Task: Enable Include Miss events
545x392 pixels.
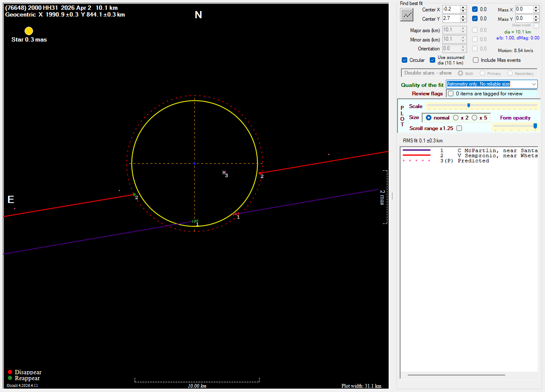Action: coord(476,60)
